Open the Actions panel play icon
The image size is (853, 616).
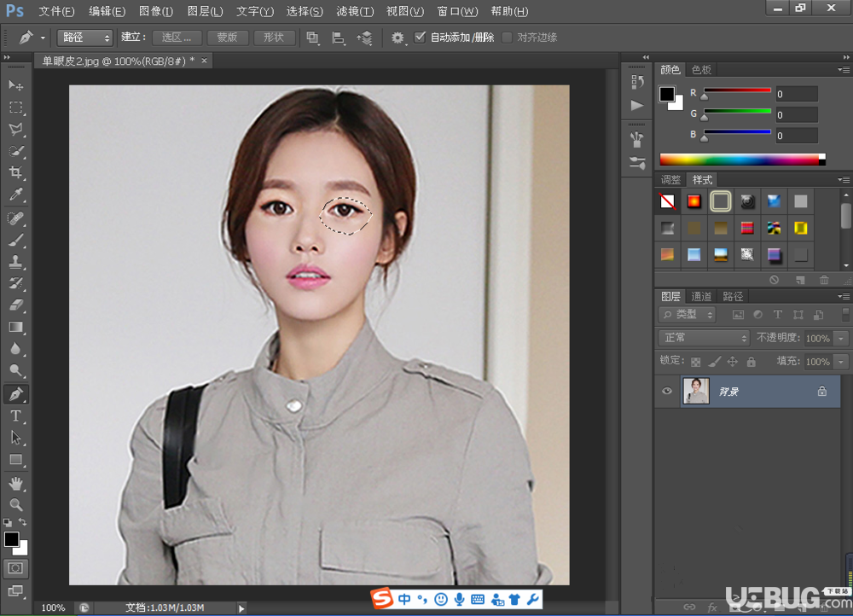pos(637,106)
